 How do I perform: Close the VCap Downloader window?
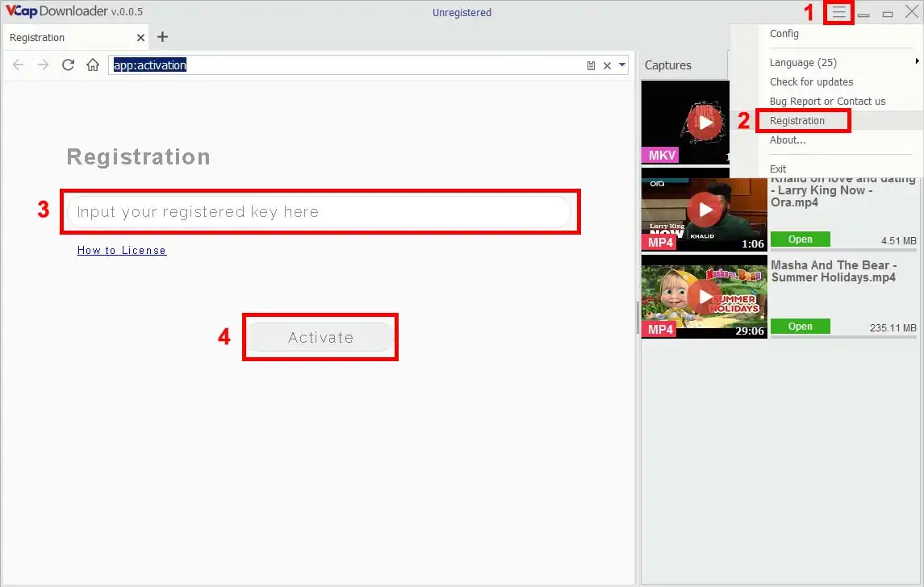pyautogui.click(x=912, y=12)
